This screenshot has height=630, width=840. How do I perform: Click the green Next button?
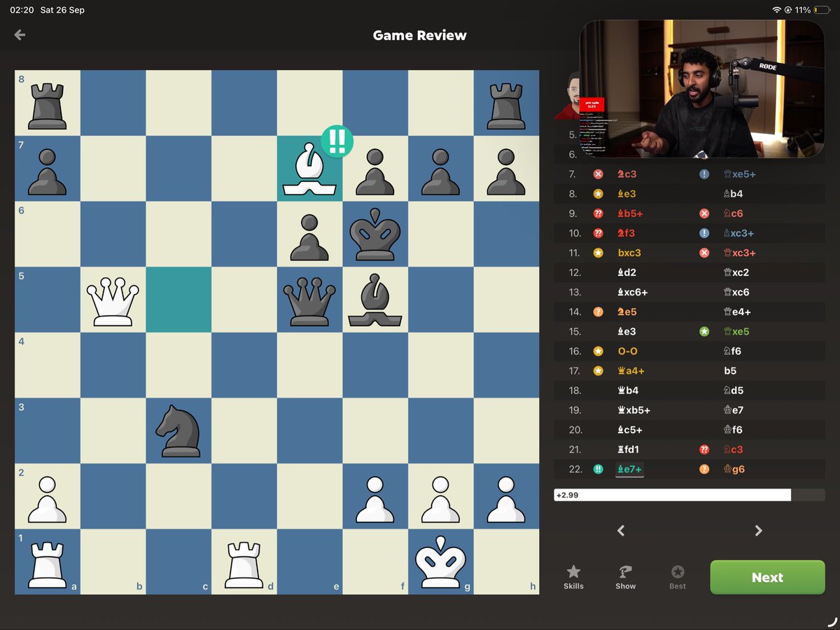(x=767, y=577)
